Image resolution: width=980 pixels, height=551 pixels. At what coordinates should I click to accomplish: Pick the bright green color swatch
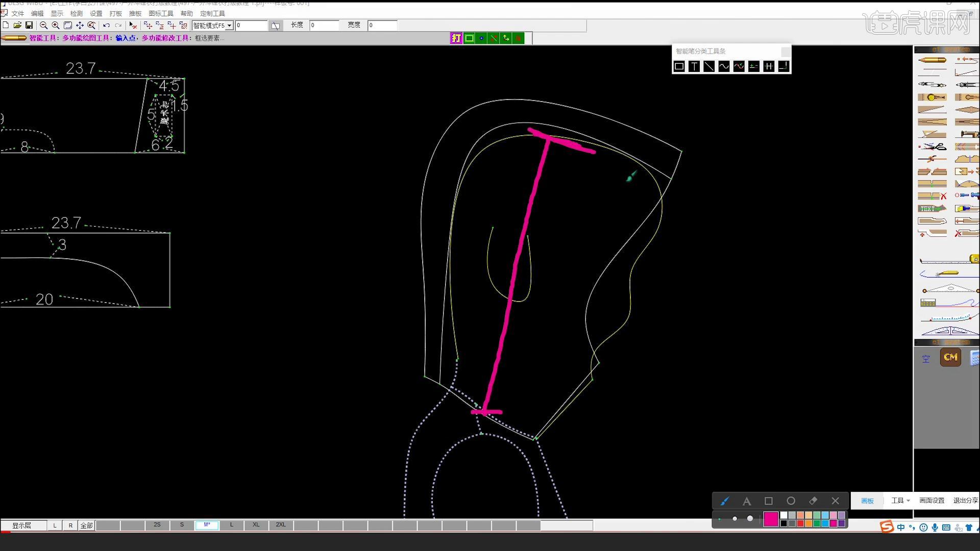click(817, 523)
